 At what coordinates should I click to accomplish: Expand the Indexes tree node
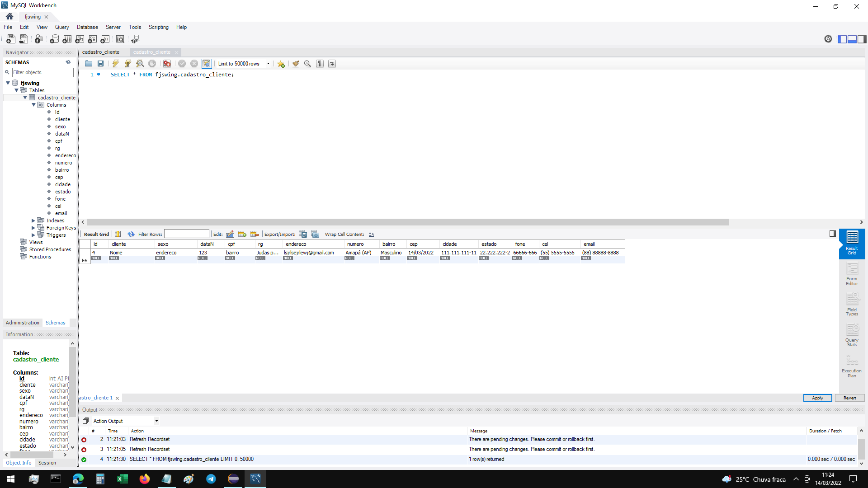(33, 221)
